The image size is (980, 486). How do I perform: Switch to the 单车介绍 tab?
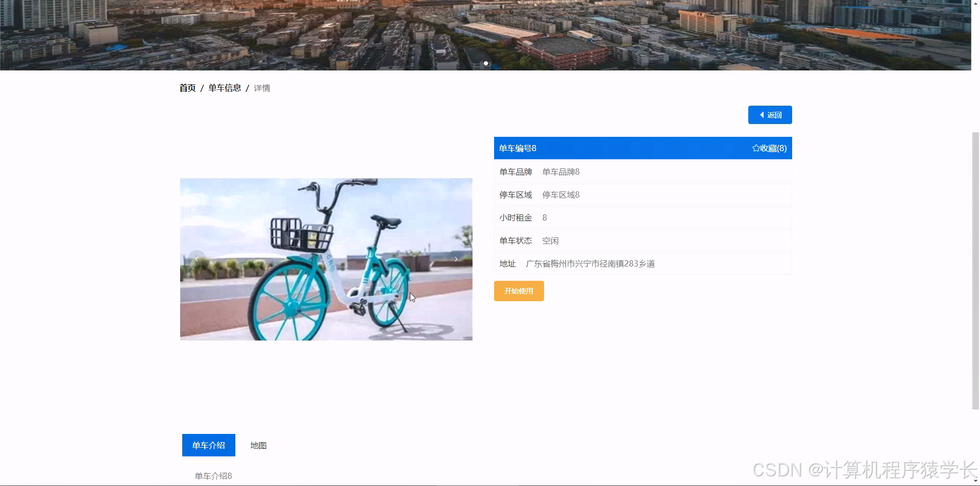click(x=208, y=445)
